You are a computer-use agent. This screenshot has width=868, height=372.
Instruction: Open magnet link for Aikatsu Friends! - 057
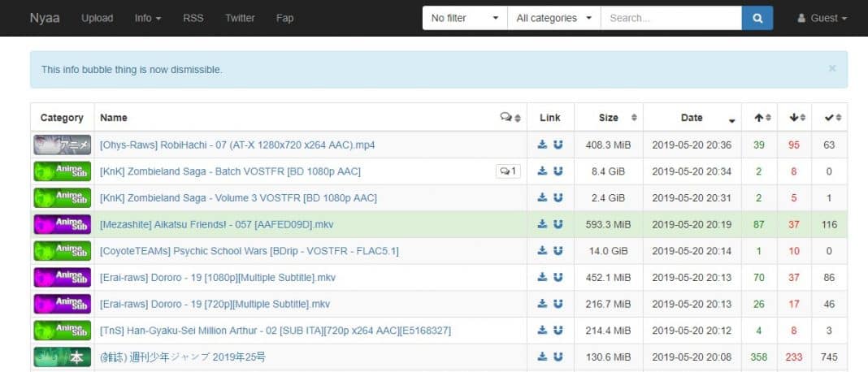click(558, 224)
